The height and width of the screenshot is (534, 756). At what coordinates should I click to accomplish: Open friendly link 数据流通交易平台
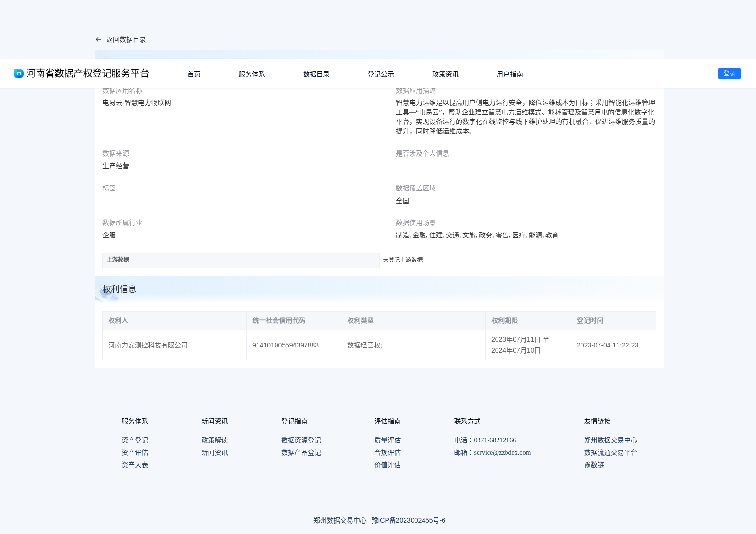point(611,452)
